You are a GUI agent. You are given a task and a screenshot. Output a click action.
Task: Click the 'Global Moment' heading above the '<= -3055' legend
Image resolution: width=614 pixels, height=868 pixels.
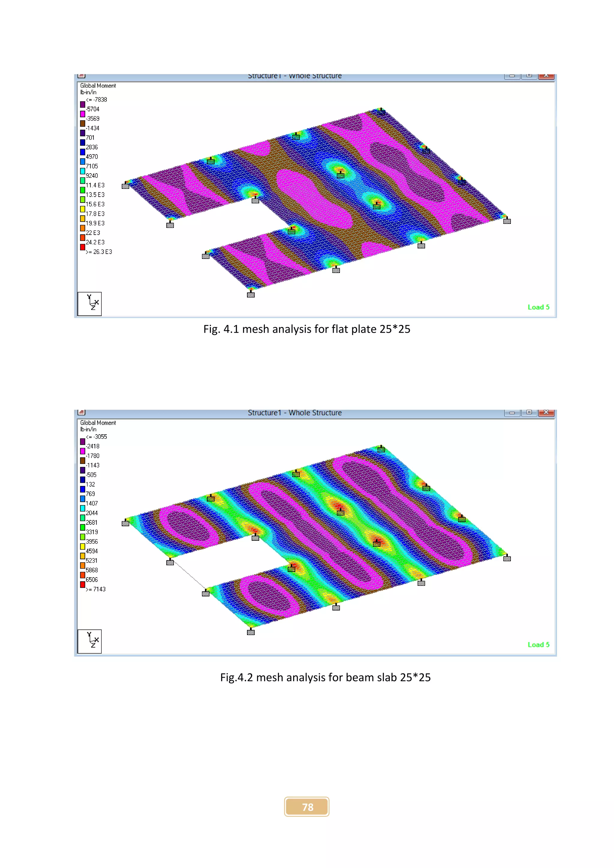click(x=98, y=423)
